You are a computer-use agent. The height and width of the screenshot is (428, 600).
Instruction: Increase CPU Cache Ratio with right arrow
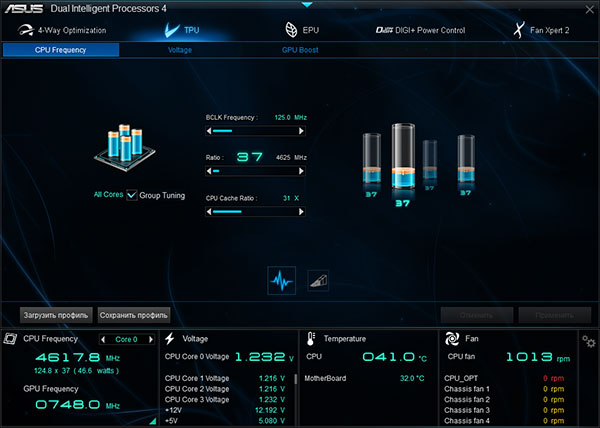(302, 212)
